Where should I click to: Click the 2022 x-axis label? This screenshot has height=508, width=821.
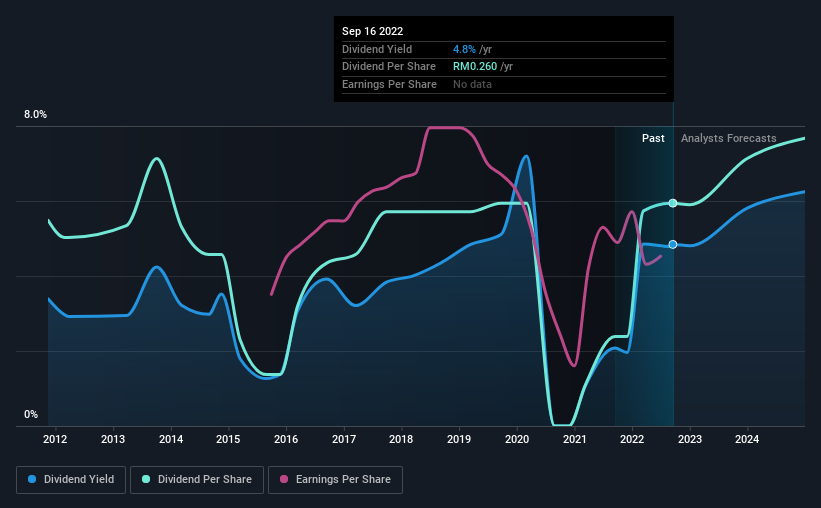[632, 439]
